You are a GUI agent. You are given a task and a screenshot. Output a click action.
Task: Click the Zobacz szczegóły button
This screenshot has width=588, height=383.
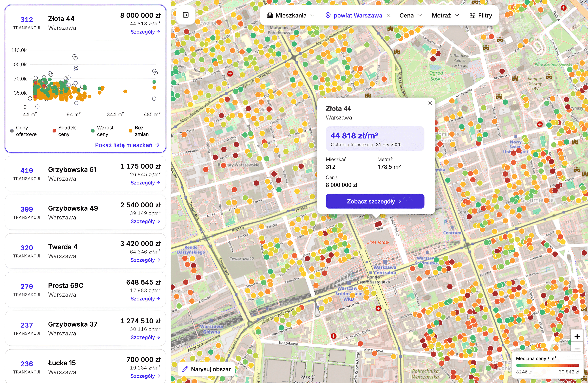click(375, 201)
